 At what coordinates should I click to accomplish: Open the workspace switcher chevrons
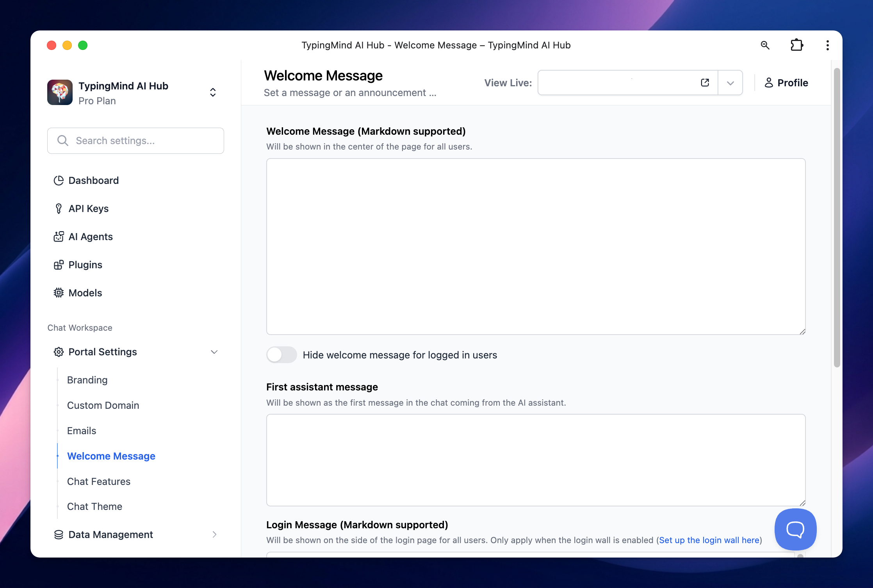(x=213, y=92)
